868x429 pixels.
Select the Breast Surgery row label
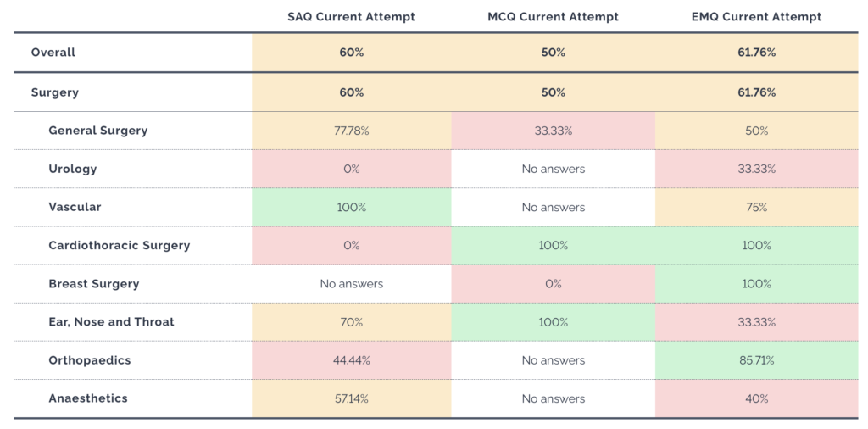click(93, 284)
